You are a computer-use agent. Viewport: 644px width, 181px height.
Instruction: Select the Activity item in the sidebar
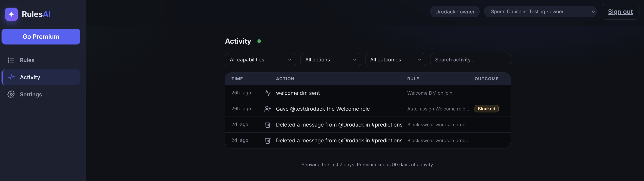[x=41, y=77]
